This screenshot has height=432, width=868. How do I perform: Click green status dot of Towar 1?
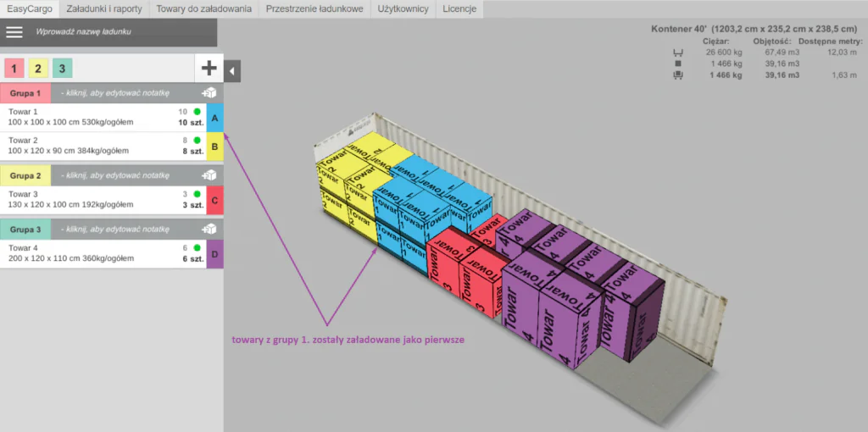(197, 112)
